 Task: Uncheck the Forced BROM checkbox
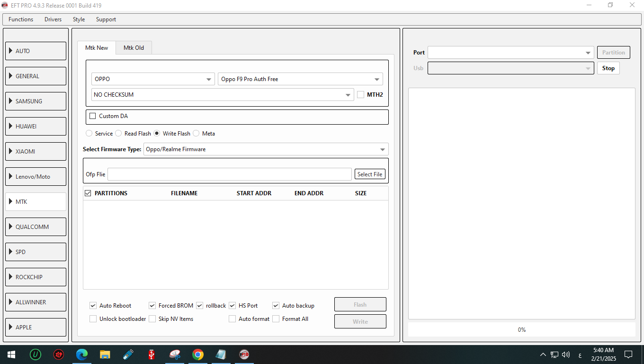pos(152,306)
